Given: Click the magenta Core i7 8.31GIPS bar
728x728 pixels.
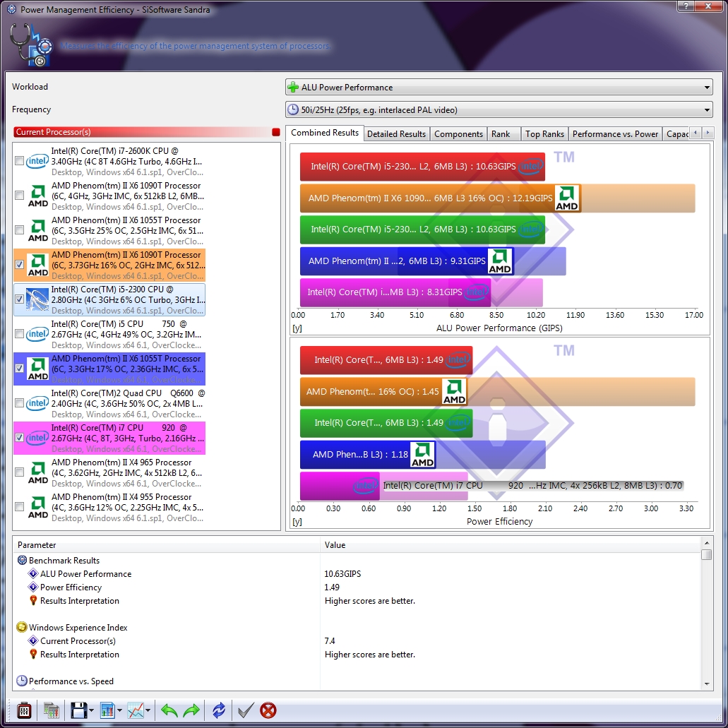Looking at the screenshot, I should tap(395, 292).
